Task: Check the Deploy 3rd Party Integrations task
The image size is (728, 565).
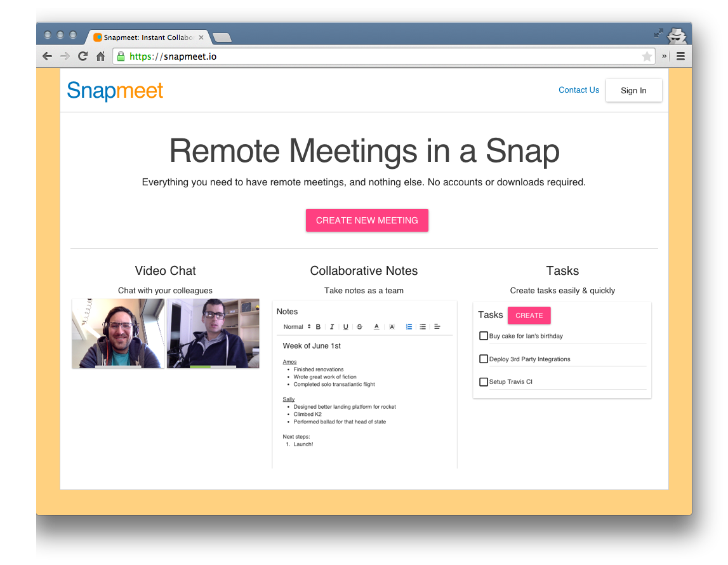Action: pos(483,359)
